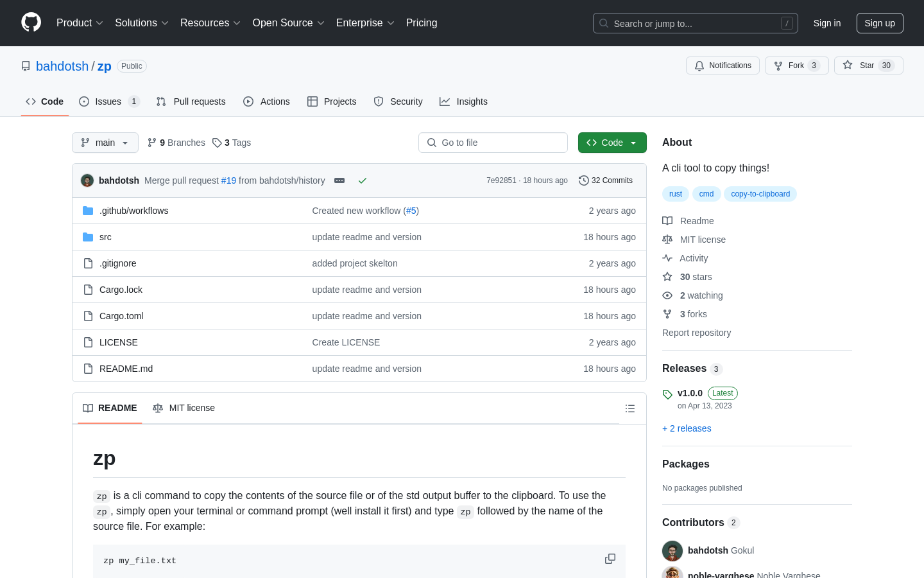
Task: Open the LICENSE file
Action: (119, 342)
